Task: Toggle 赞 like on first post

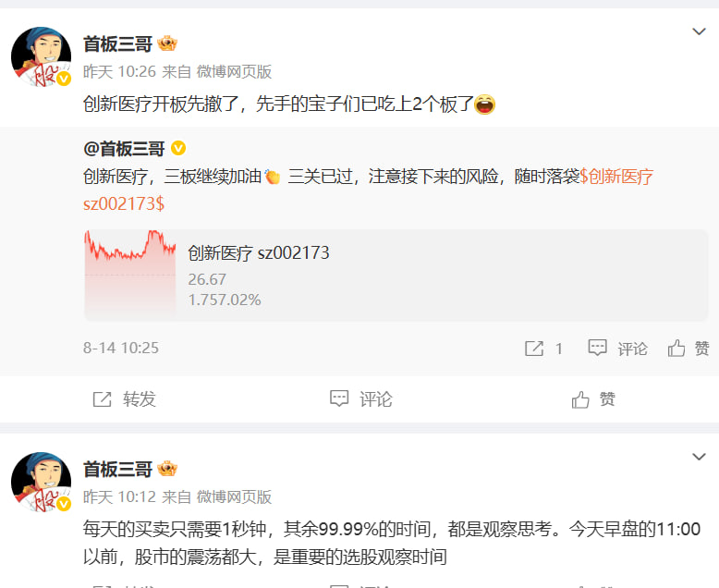Action: (x=593, y=399)
